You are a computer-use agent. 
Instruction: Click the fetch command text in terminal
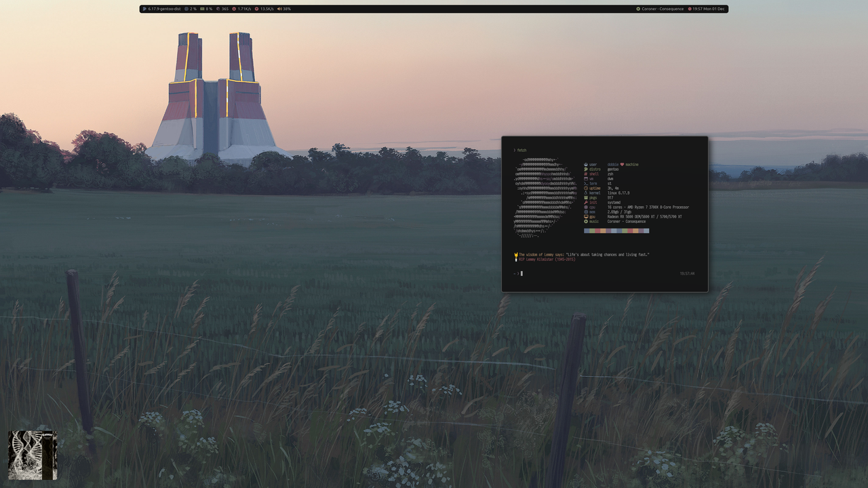point(521,150)
